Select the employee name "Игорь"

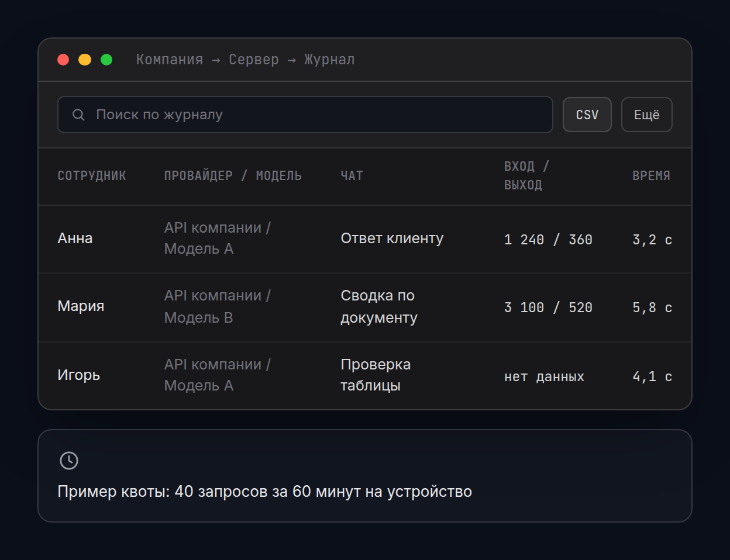click(79, 375)
